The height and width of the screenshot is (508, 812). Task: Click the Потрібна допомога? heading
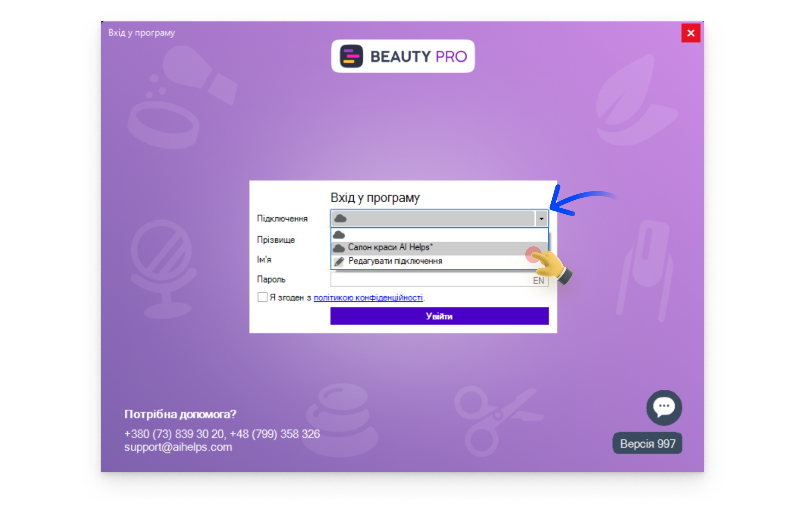click(180, 414)
